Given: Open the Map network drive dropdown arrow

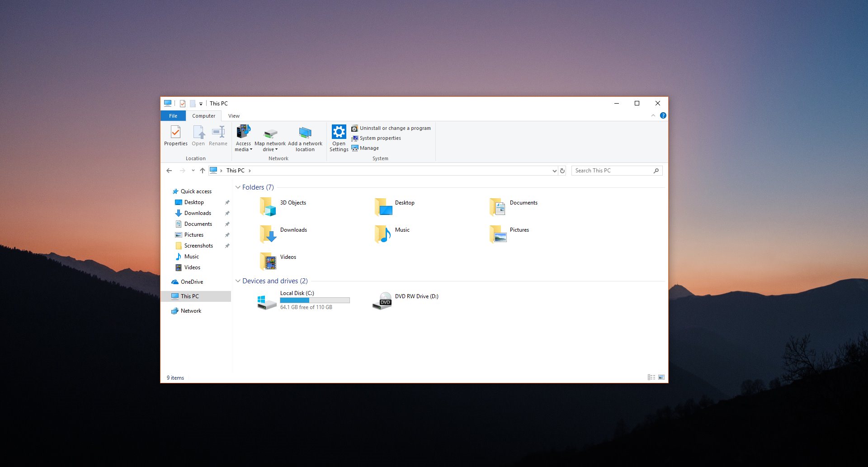Looking at the screenshot, I should pyautogui.click(x=277, y=149).
